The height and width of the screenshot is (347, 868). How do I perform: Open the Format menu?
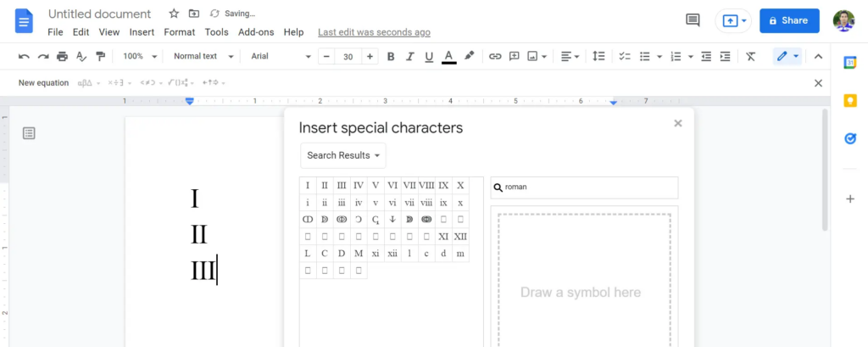180,32
